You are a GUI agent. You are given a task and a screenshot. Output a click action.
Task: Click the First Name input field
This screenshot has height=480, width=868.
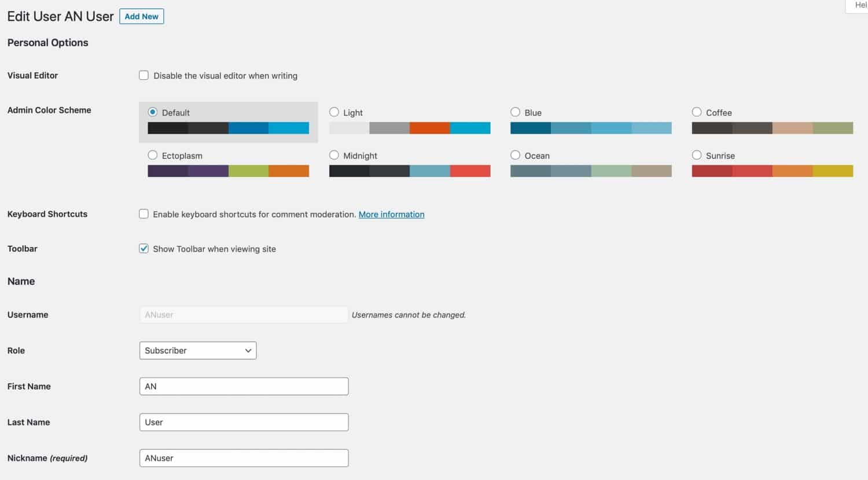point(243,386)
